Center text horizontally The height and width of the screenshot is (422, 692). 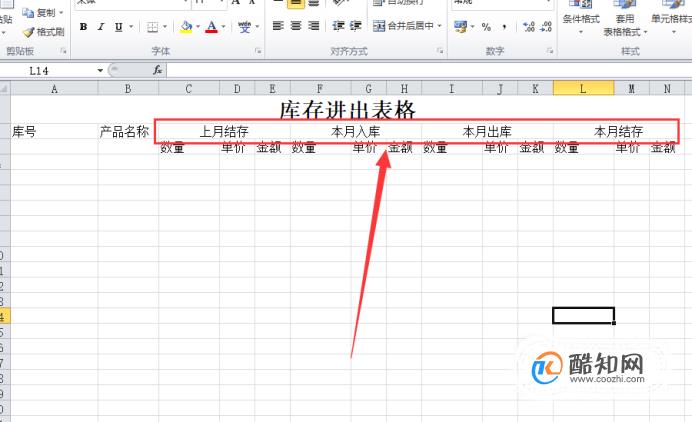click(296, 26)
